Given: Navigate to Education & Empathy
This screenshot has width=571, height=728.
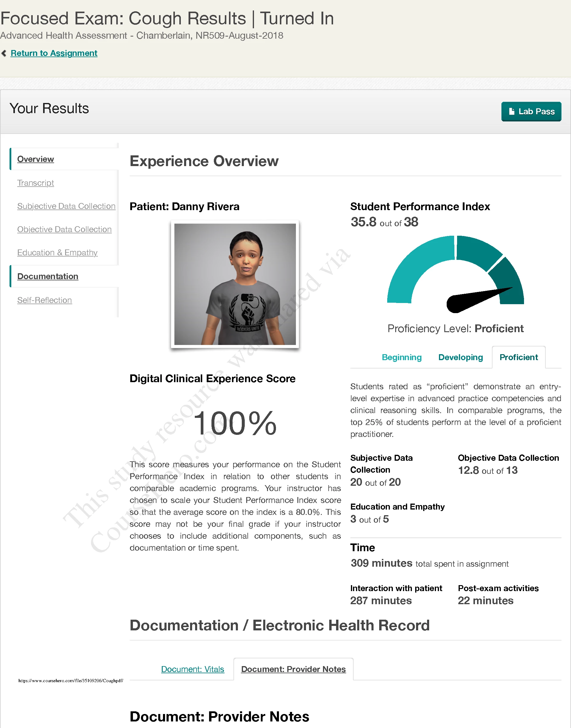Looking at the screenshot, I should (57, 253).
